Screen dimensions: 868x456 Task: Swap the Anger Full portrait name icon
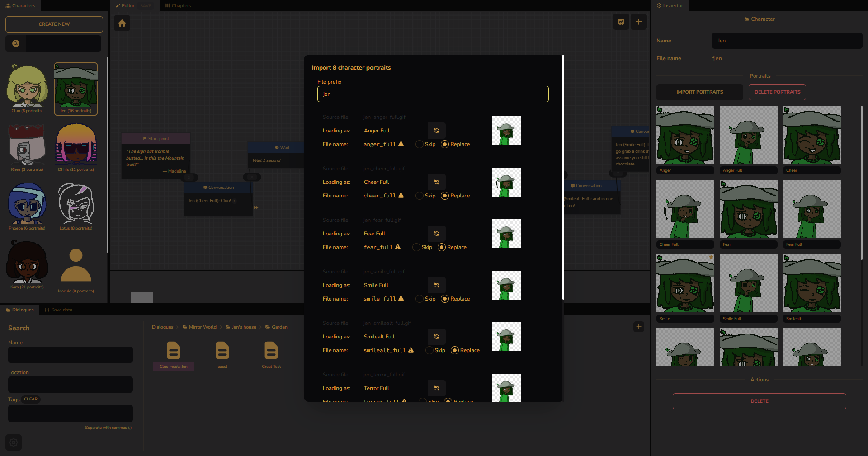(x=437, y=131)
